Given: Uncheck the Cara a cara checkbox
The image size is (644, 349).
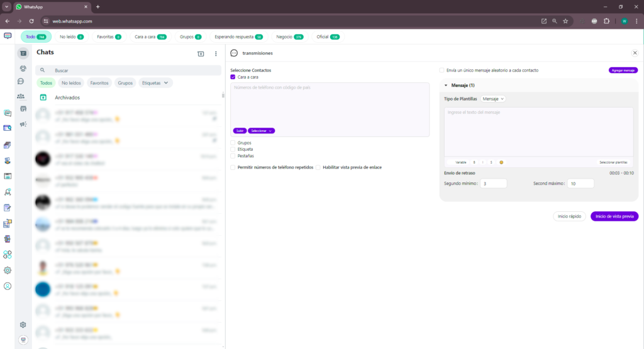Looking at the screenshot, I should click(233, 77).
